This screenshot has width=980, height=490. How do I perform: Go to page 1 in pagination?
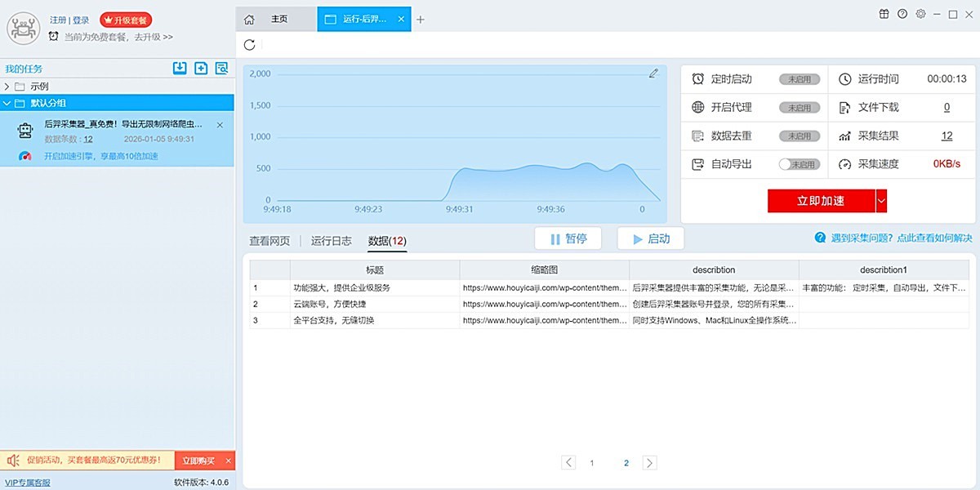592,463
